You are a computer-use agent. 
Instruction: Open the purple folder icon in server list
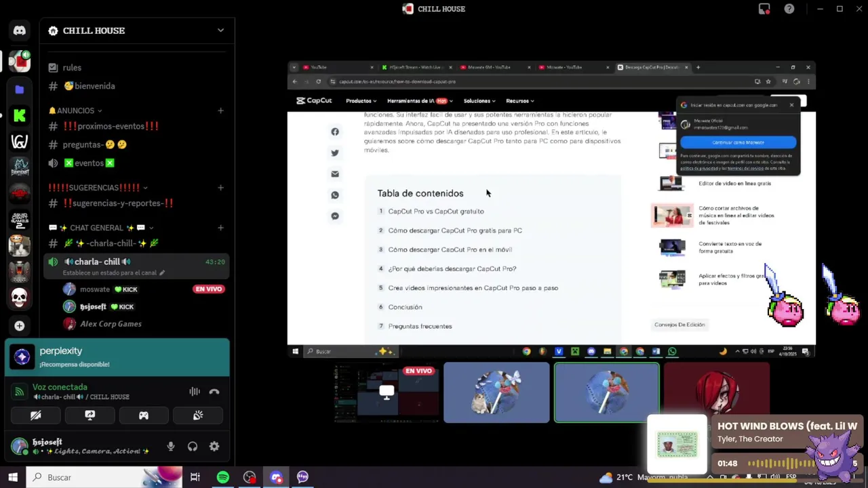19,89
